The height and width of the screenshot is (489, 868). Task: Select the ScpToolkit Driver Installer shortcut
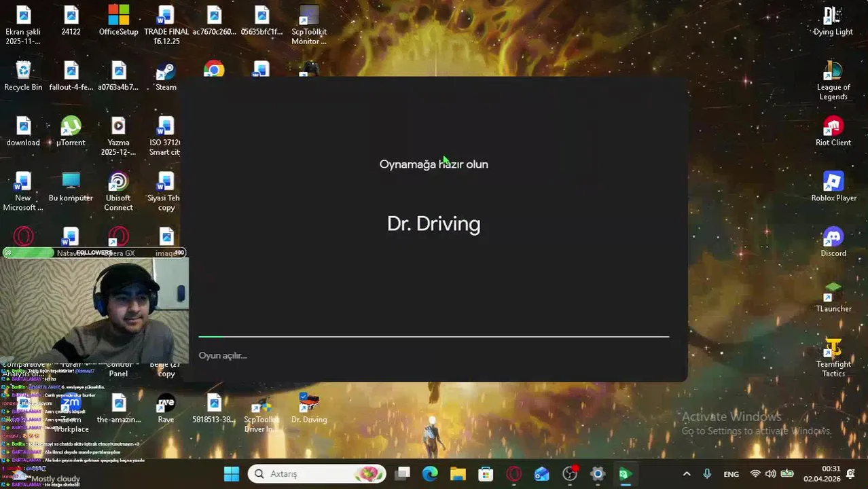pyautogui.click(x=261, y=414)
